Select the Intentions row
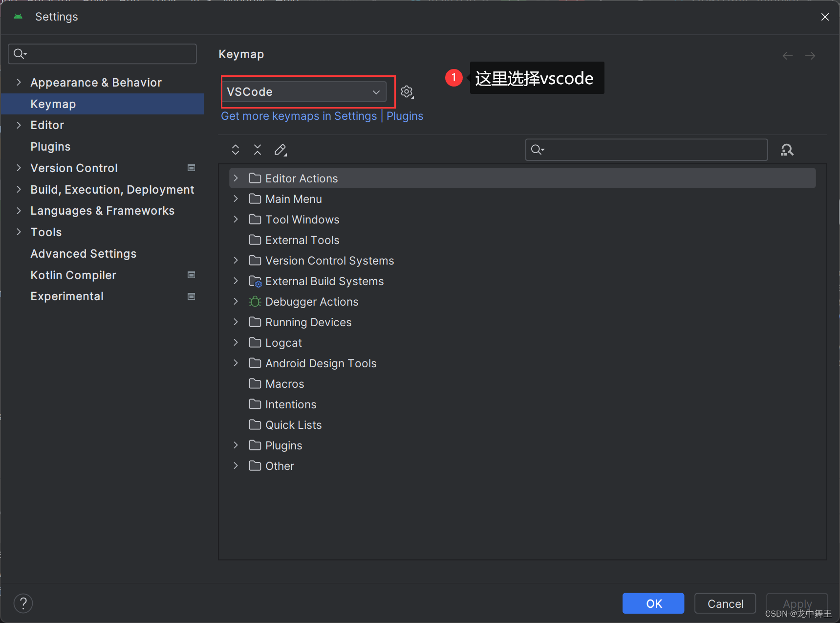This screenshot has height=623, width=840. click(x=522, y=404)
